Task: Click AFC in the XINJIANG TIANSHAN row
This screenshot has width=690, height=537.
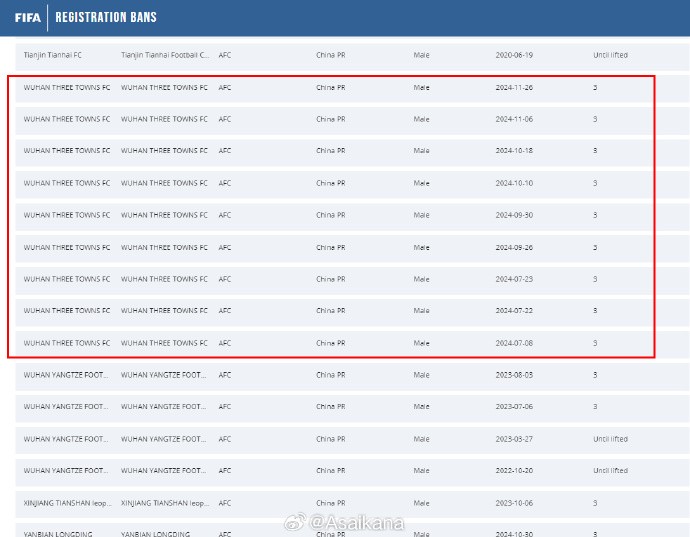Action: click(225, 503)
